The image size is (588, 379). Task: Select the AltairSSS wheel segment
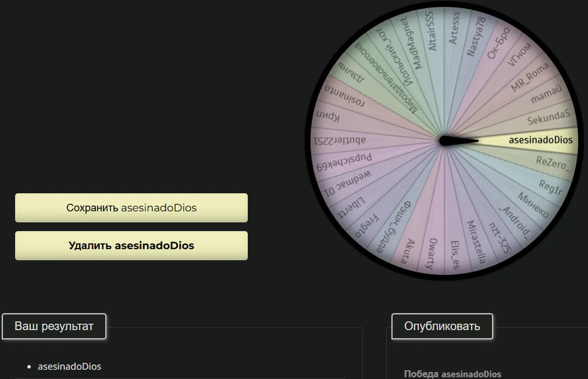point(431,31)
